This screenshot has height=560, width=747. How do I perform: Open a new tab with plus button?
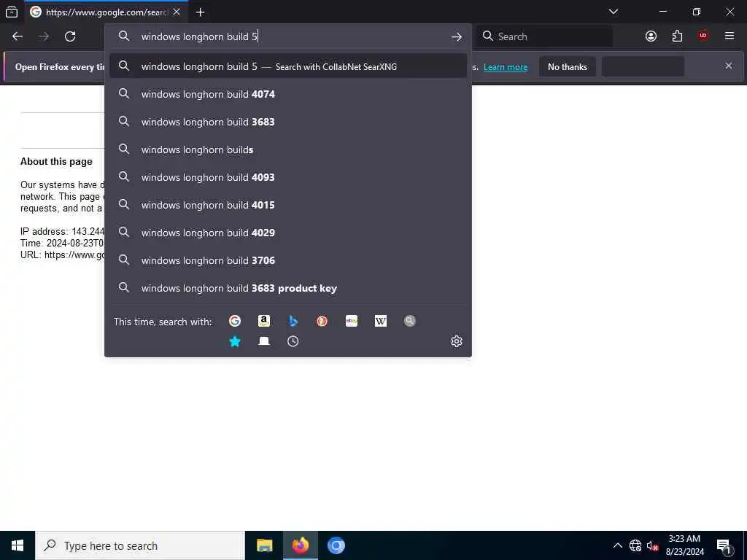[200, 12]
